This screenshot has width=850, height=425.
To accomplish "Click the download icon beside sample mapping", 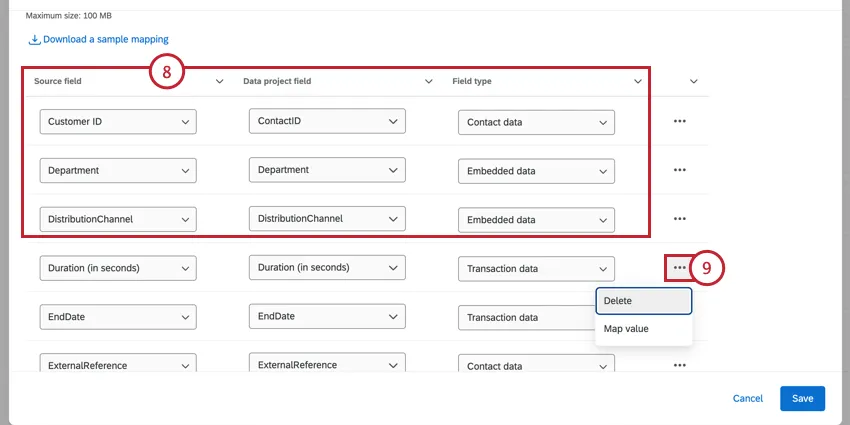I will tap(34, 40).
